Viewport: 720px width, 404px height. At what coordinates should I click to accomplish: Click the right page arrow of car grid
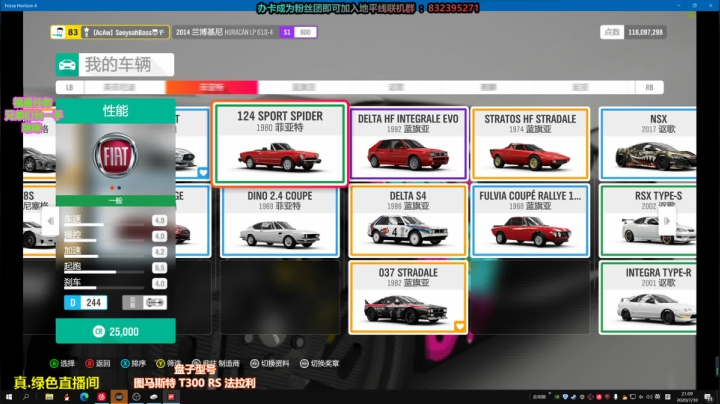666,221
